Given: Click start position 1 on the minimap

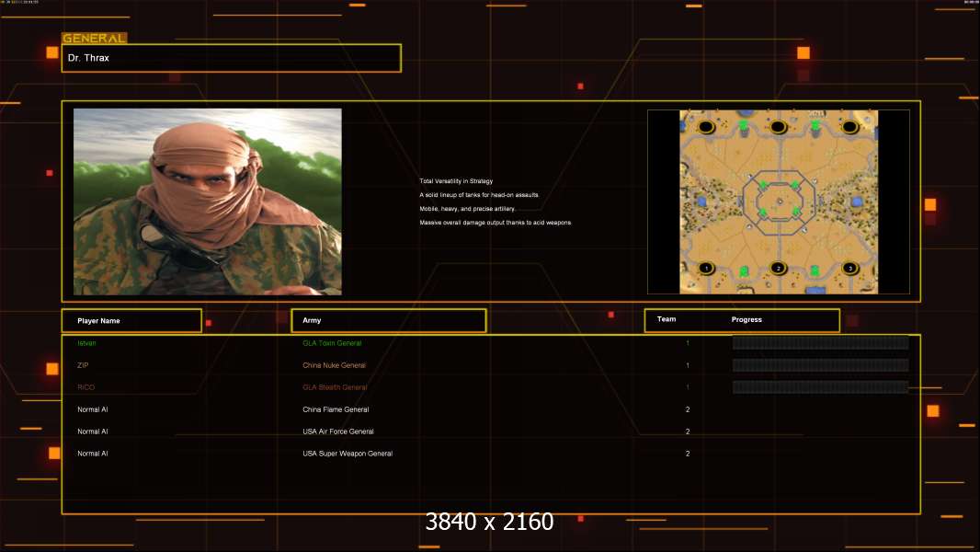Looking at the screenshot, I should 706,269.
